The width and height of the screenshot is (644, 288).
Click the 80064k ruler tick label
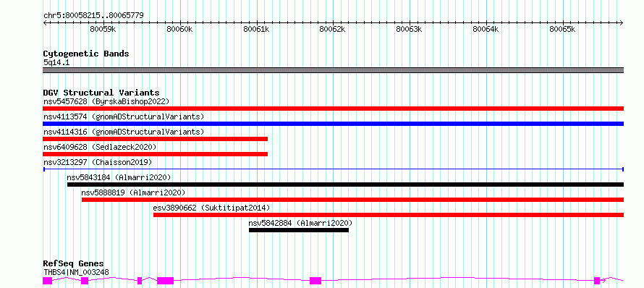(486, 29)
